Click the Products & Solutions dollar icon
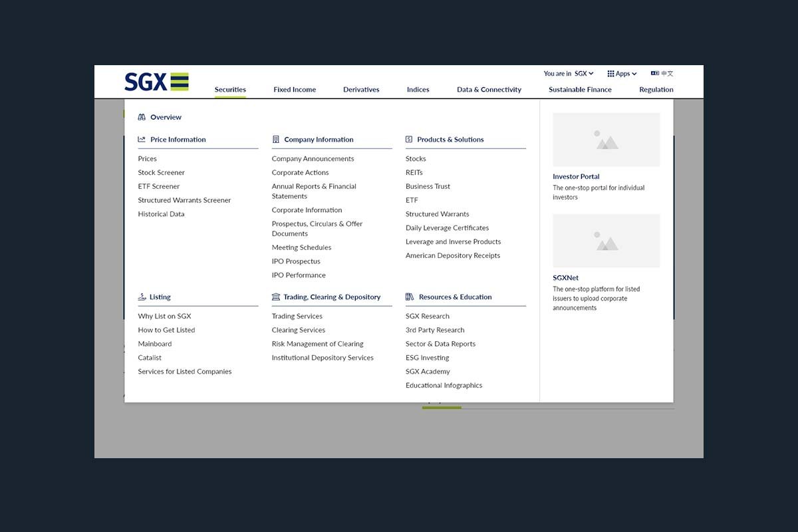Viewport: 798px width, 532px height. 409,140
